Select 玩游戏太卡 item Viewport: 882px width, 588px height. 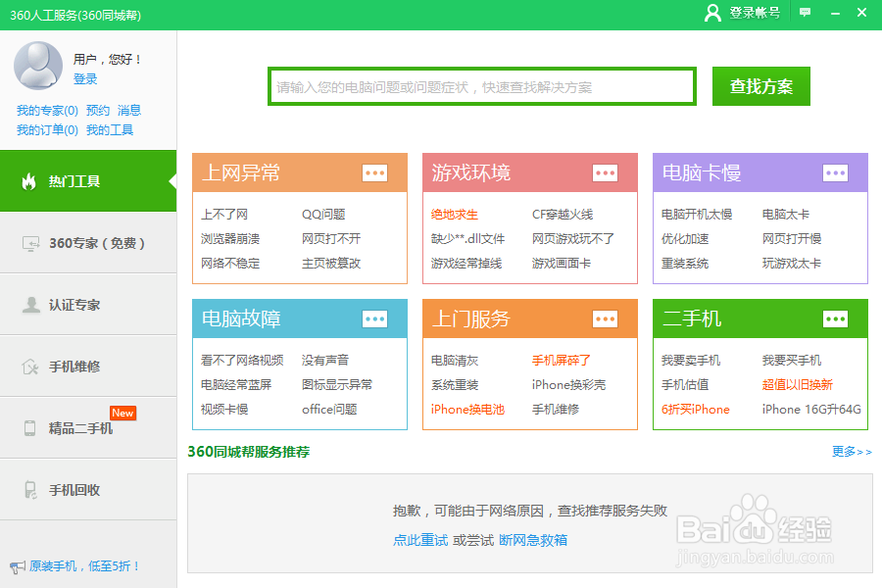(792, 264)
